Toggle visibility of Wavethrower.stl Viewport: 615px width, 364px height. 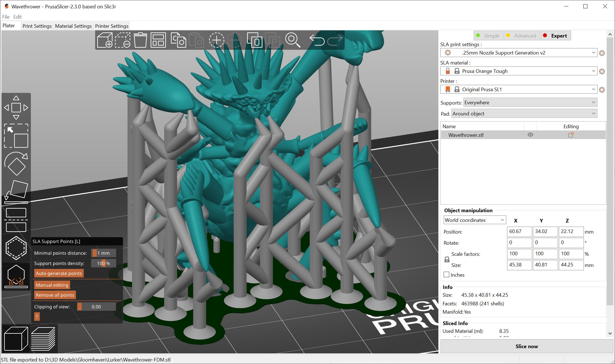point(530,135)
